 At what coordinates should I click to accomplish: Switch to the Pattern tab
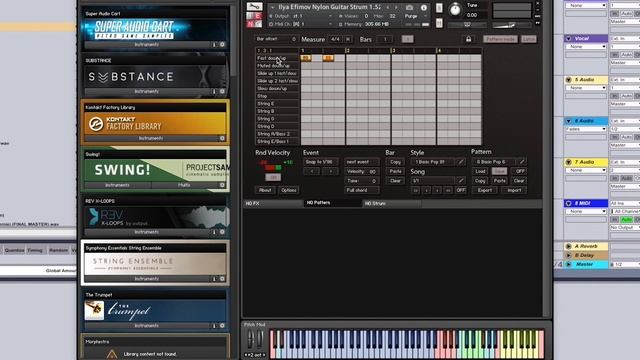pyautogui.click(x=333, y=203)
